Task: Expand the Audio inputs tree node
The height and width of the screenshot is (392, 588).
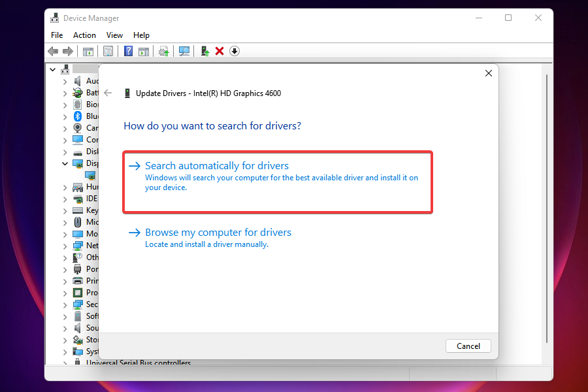Action: 65,82
